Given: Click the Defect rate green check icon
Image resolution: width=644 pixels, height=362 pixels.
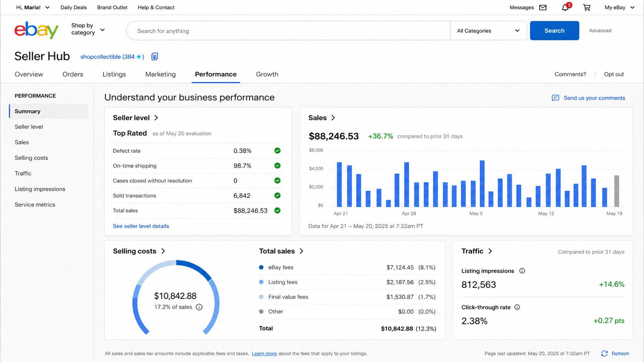Looking at the screenshot, I should click(x=277, y=150).
